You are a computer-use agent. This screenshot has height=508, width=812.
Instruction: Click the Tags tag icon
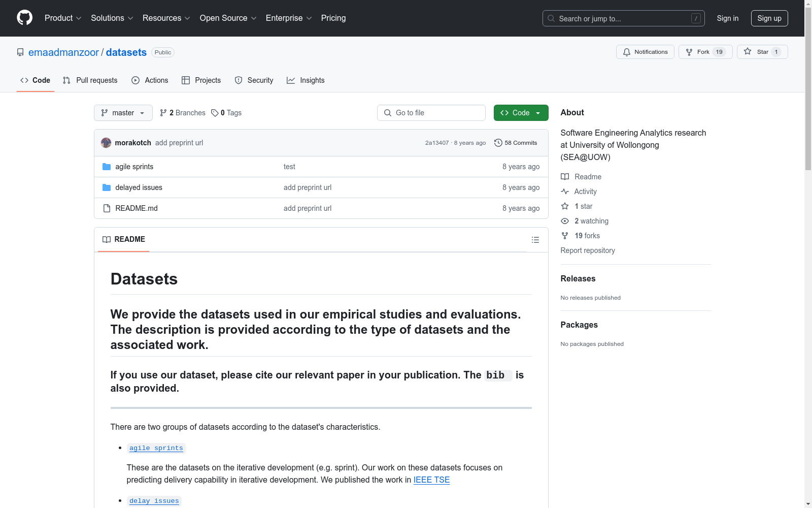point(215,113)
